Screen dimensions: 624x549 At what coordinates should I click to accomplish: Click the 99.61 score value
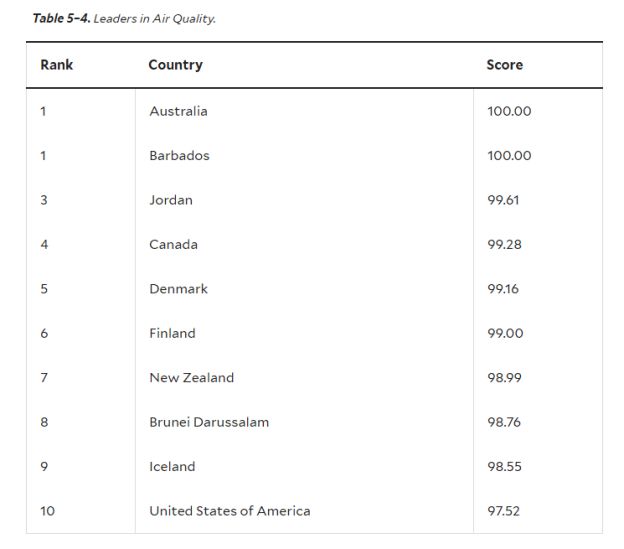click(x=503, y=200)
